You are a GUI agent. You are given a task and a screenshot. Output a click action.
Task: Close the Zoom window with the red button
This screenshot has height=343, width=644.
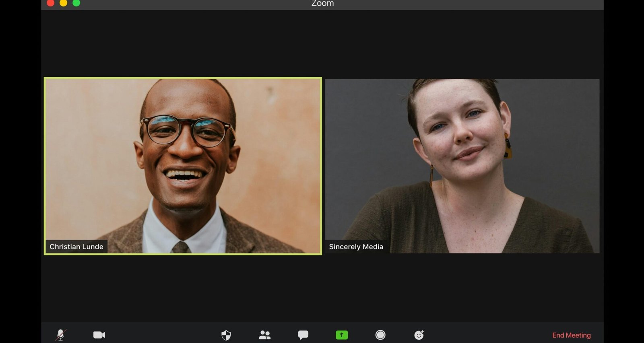[x=51, y=3]
